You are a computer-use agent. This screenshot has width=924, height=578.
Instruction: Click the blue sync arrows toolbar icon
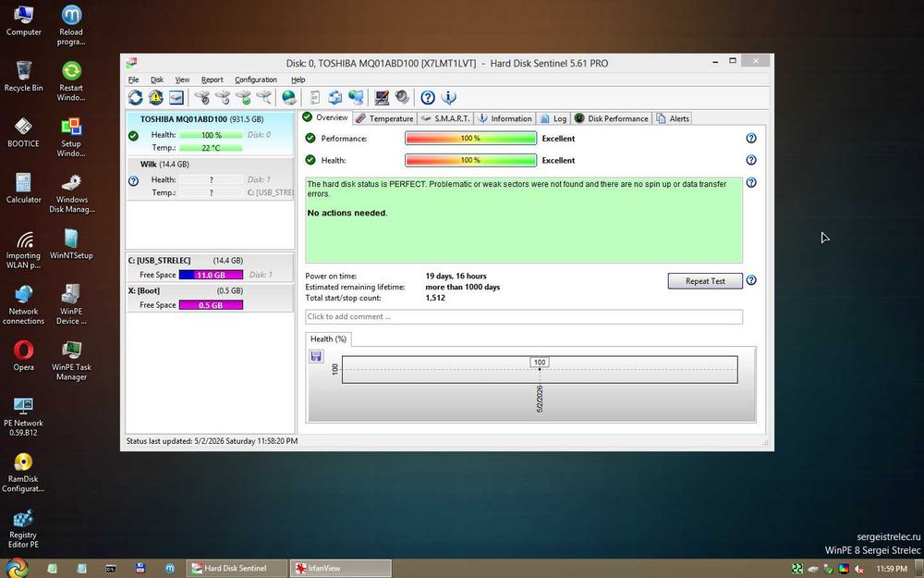(x=335, y=97)
